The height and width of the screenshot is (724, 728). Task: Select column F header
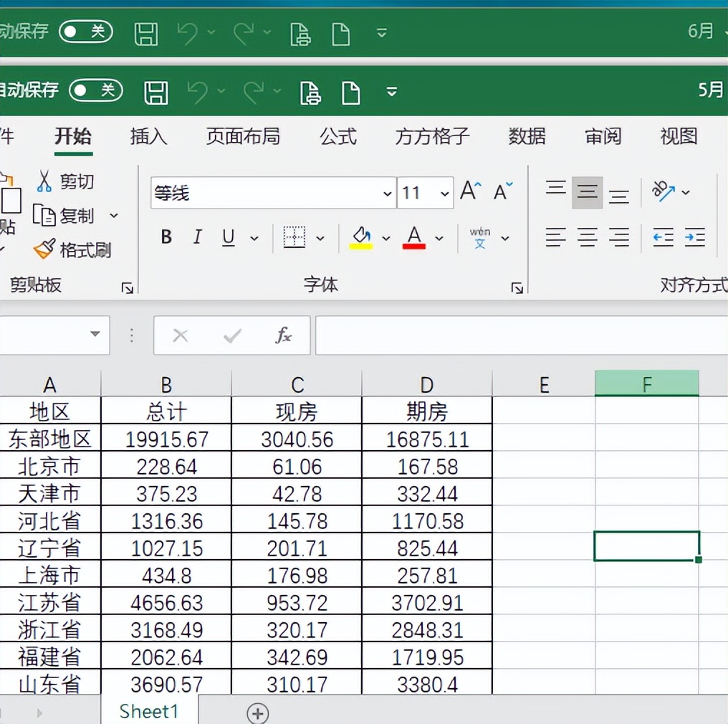pos(647,384)
